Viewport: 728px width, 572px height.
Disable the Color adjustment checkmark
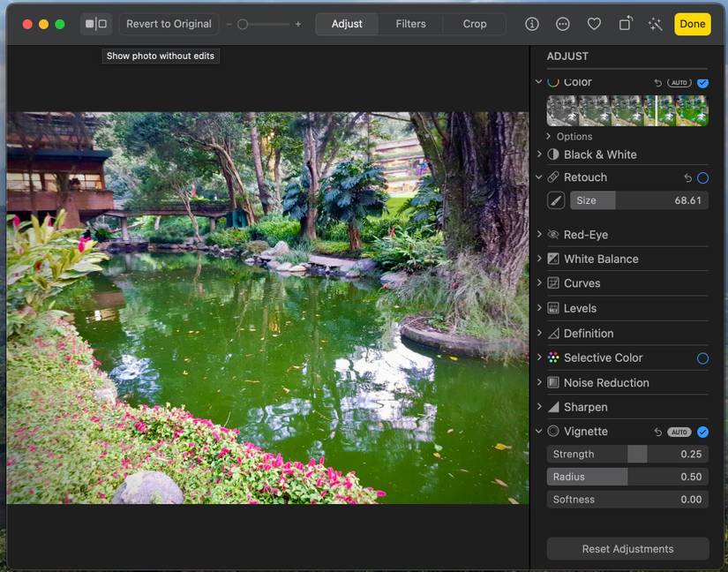(x=703, y=83)
